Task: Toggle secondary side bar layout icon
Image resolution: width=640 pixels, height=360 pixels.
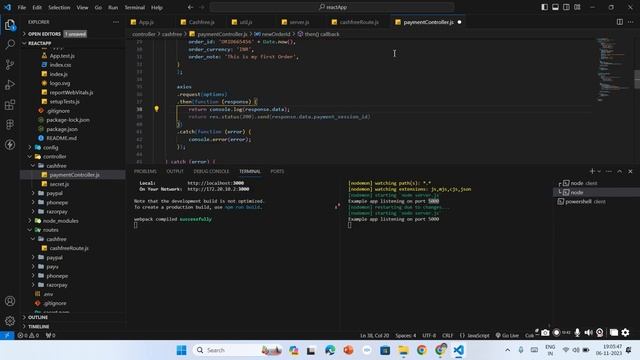Action: pos(567,7)
